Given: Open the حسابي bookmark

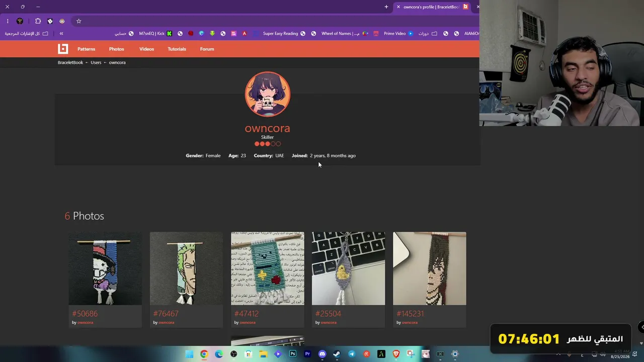Looking at the screenshot, I should [124, 34].
